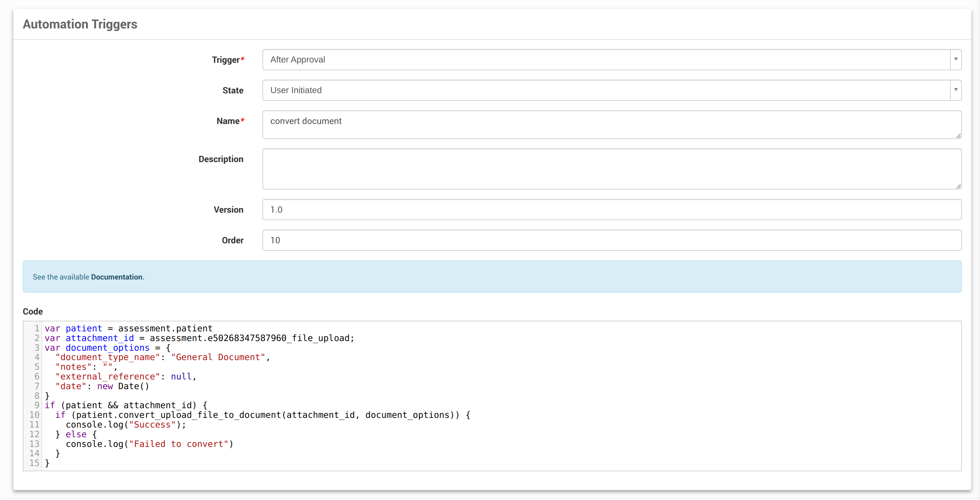Click the line number 10 in gutter
The image size is (980, 500).
click(34, 415)
